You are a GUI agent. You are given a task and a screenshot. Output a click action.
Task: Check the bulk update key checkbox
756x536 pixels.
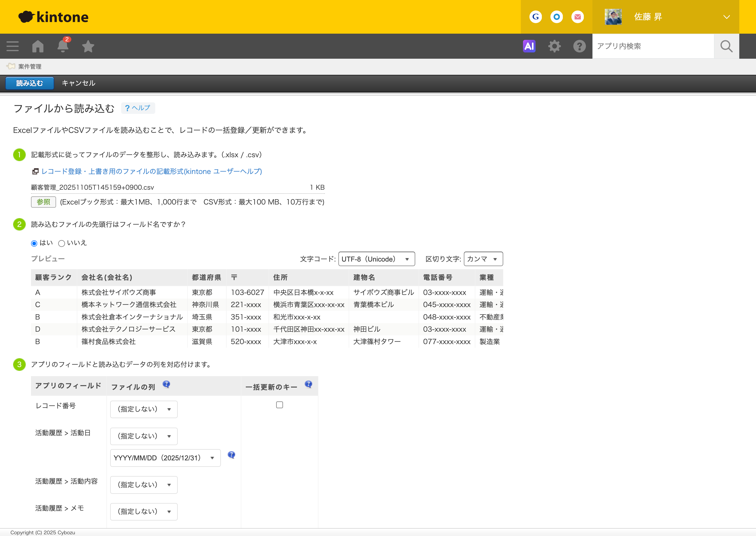[279, 405]
